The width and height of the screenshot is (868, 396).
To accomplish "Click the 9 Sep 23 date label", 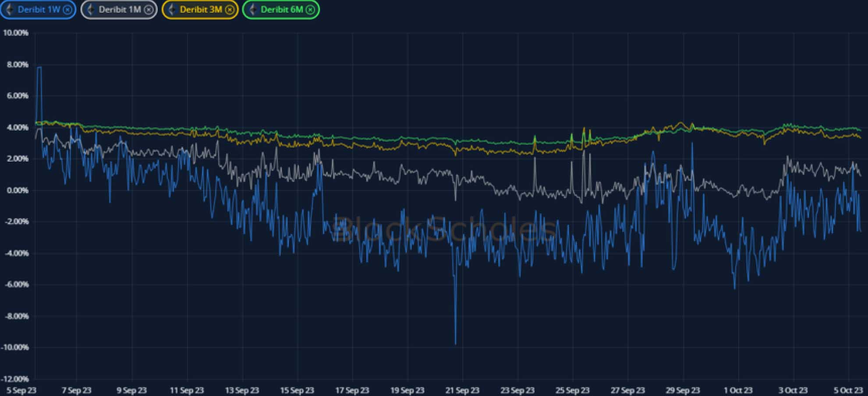I will (132, 390).
